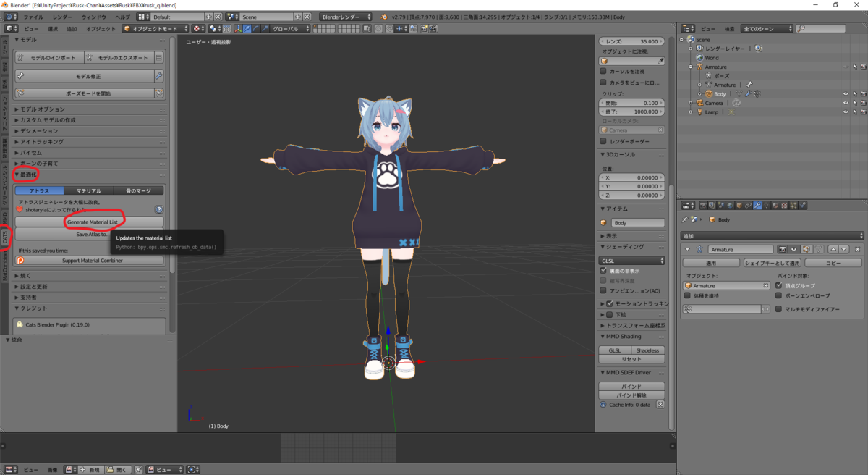
Task: Click the World globe icon in outliner
Action: click(699, 57)
